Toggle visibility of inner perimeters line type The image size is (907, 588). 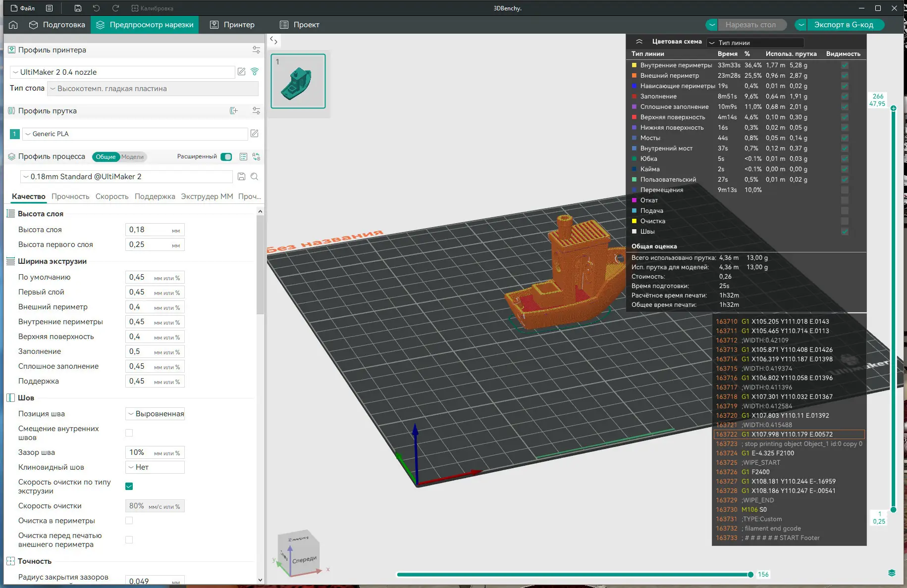click(845, 65)
